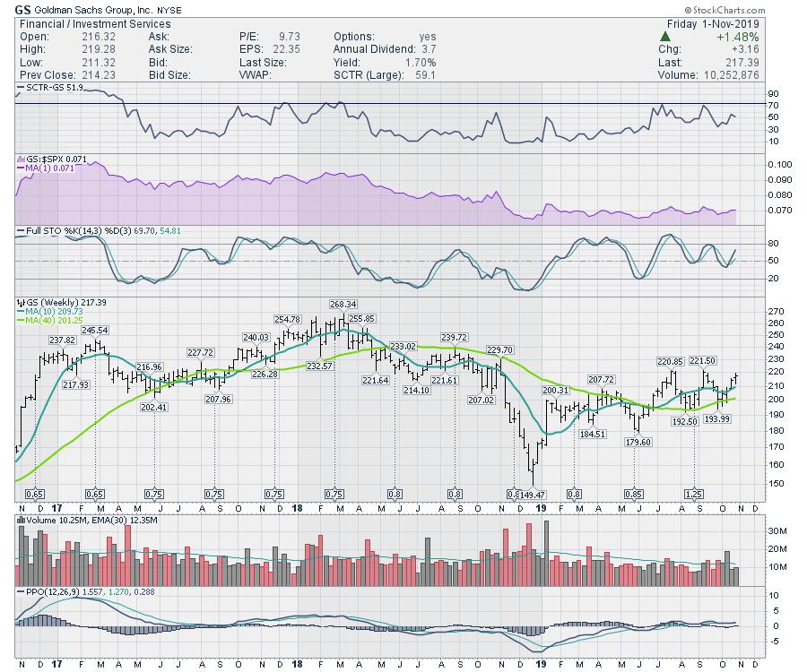
Task: Click the Friday 1-Nov-2019 date
Action: coord(713,24)
